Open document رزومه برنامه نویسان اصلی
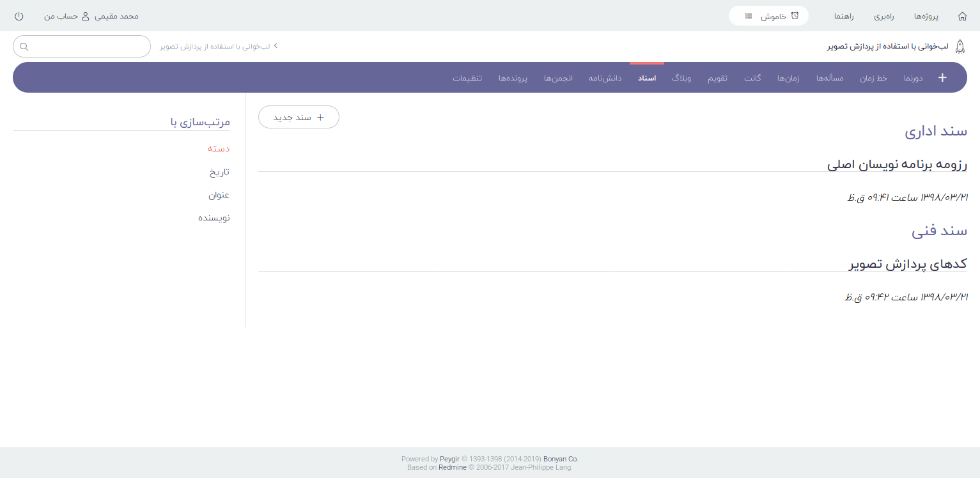The height and width of the screenshot is (478, 980). [898, 164]
